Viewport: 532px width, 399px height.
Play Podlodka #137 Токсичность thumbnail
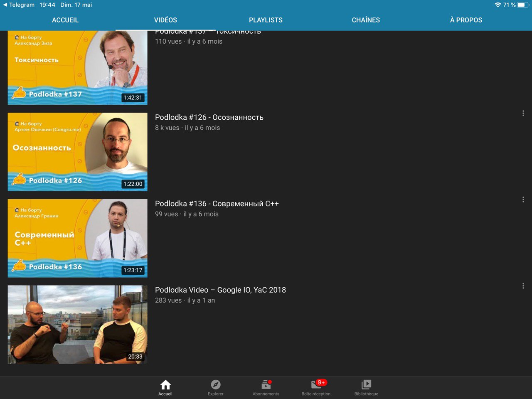coord(78,67)
